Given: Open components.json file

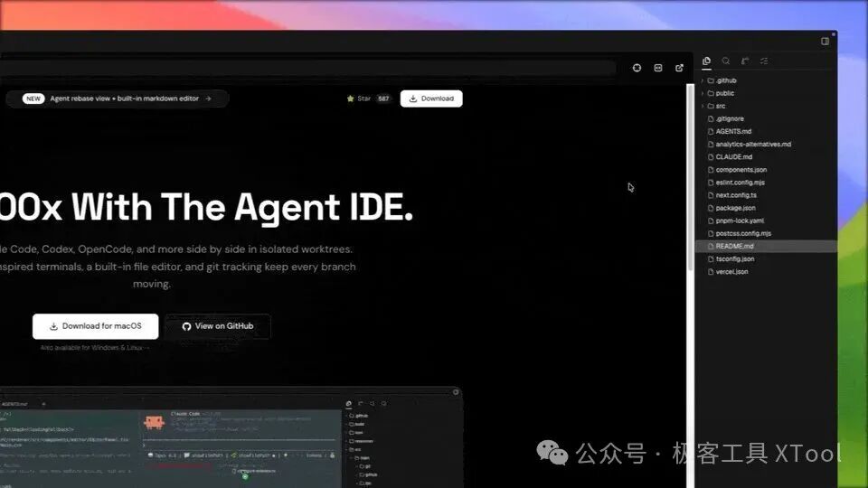Looking at the screenshot, I should [x=741, y=169].
